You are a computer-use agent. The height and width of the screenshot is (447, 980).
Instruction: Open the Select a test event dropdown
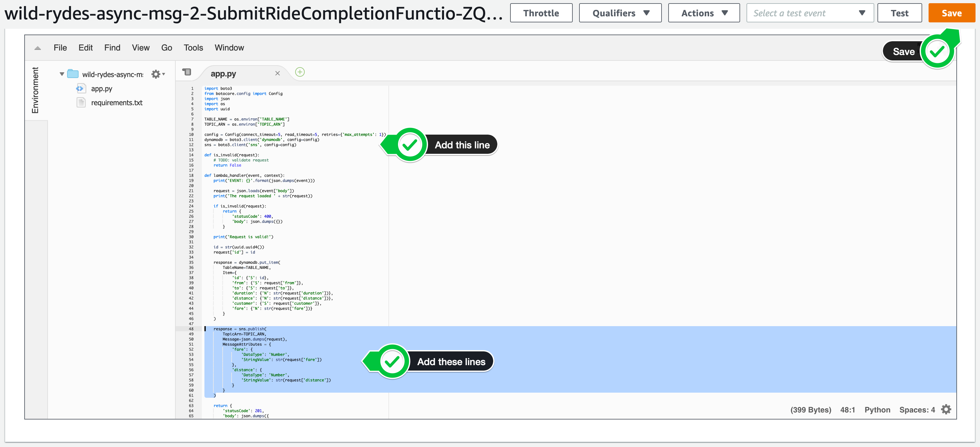pyautogui.click(x=810, y=13)
